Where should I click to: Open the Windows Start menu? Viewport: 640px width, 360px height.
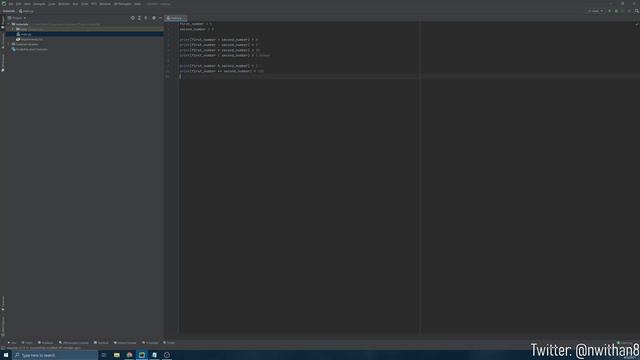point(6,355)
